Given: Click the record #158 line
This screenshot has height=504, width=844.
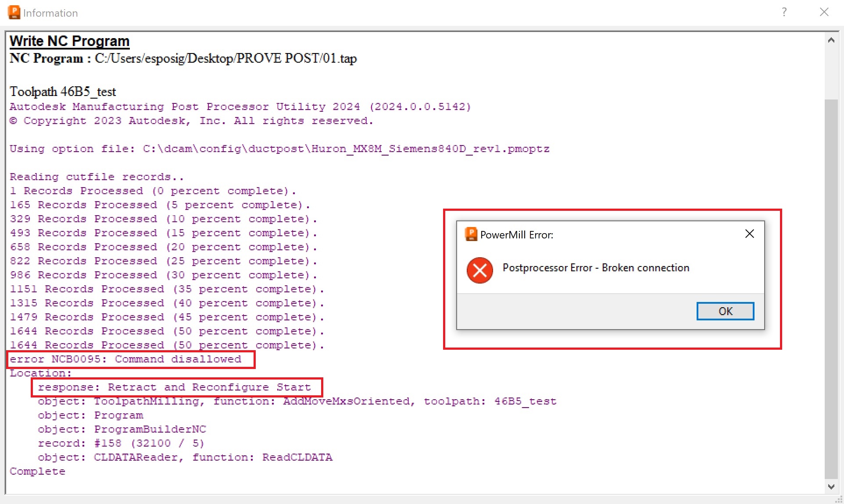Looking at the screenshot, I should [x=121, y=444].
